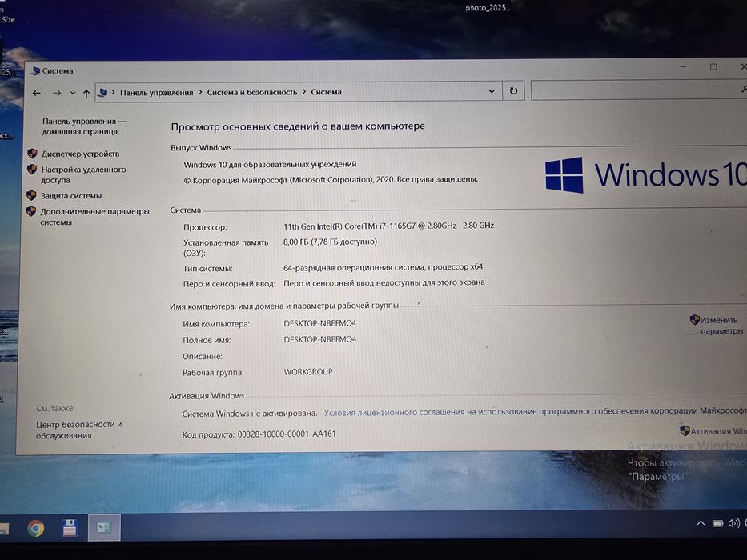Viewport: 747px width, 560px height.
Task: Minimize the System window
Action: click(x=684, y=66)
